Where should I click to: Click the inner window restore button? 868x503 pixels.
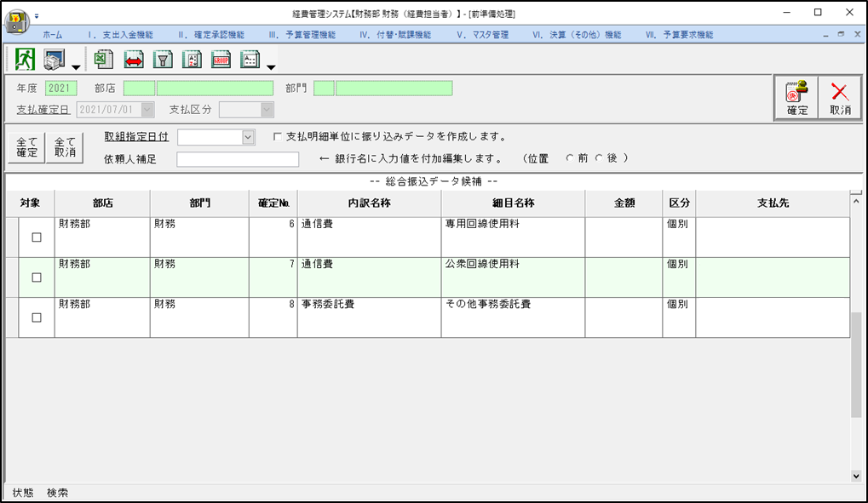841,34
